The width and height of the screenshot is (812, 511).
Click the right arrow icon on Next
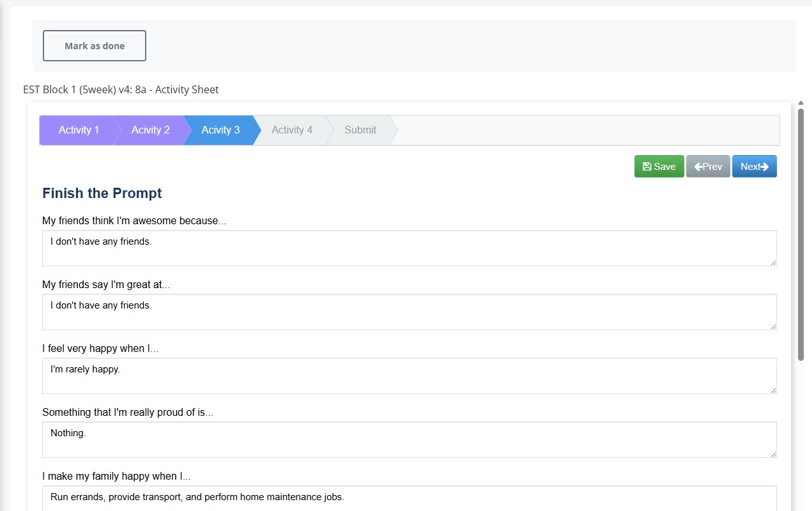764,167
